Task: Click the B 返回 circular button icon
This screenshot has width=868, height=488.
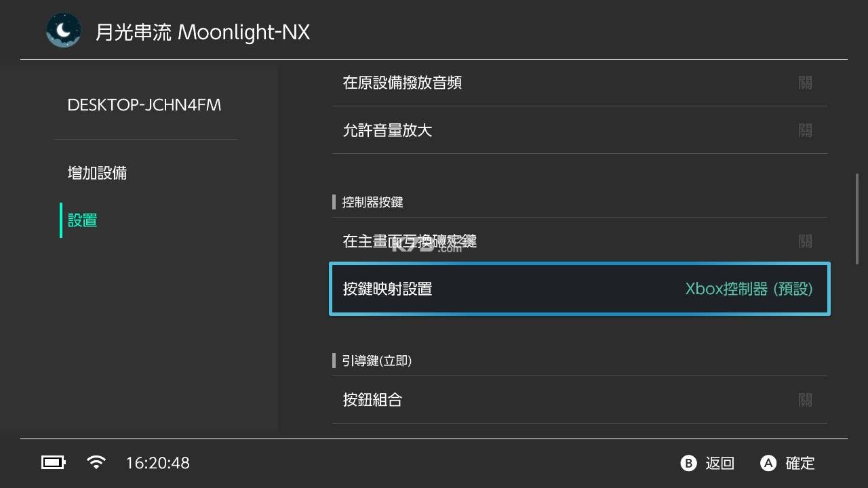Action: 688,463
